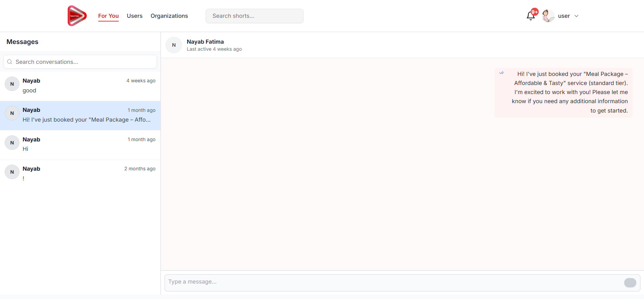This screenshot has width=644, height=299.
Task: Open the Nayab conversation from 2 months ago
Action: coord(80,173)
